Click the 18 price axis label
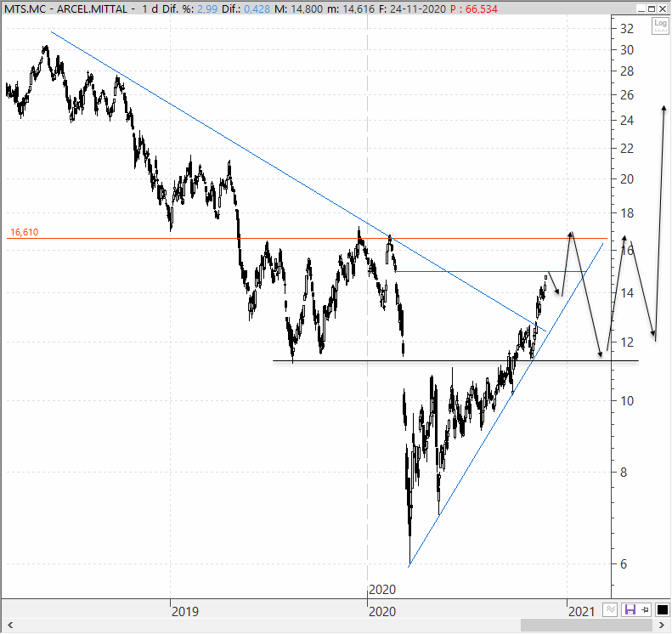This screenshot has width=672, height=634. point(627,213)
